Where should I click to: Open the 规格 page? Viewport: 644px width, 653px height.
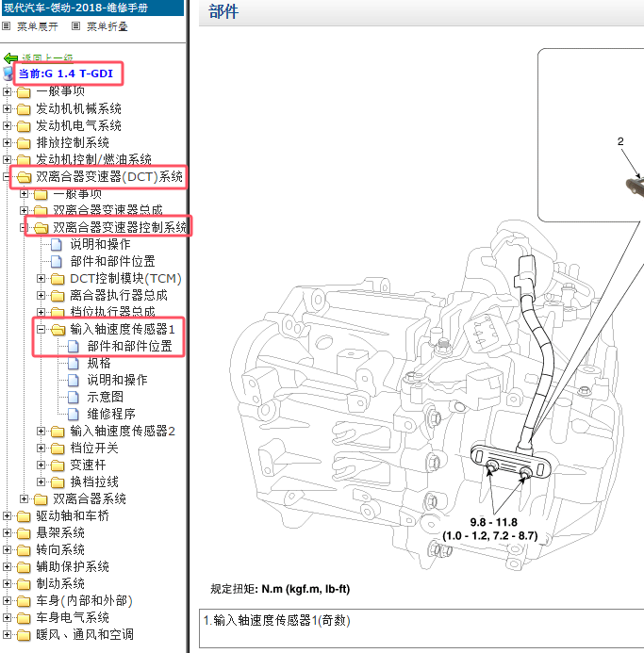pos(99,363)
